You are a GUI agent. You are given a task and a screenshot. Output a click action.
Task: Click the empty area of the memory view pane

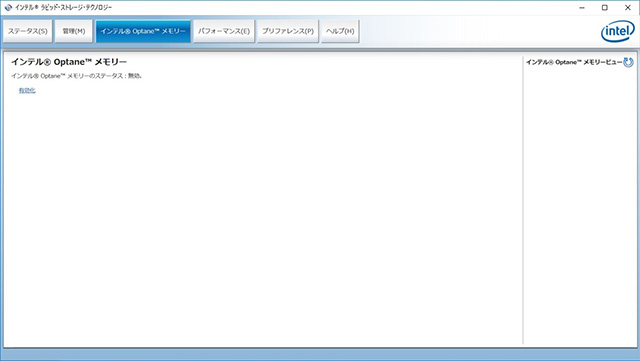click(x=580, y=204)
